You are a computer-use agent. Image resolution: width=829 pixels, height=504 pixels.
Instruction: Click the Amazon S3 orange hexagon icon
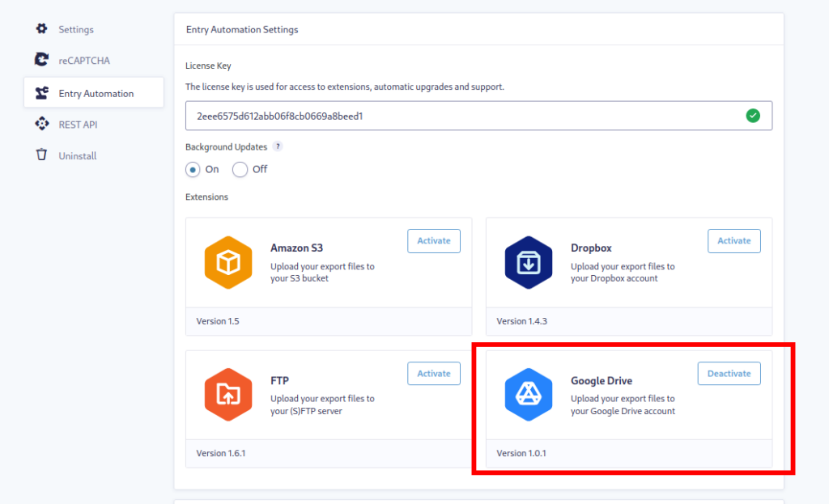(x=227, y=262)
